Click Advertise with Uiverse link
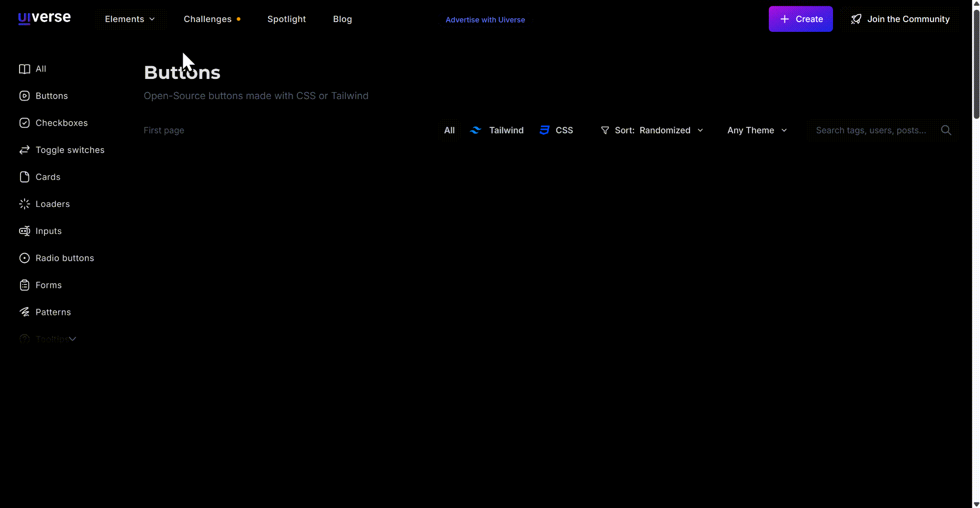 (x=485, y=20)
